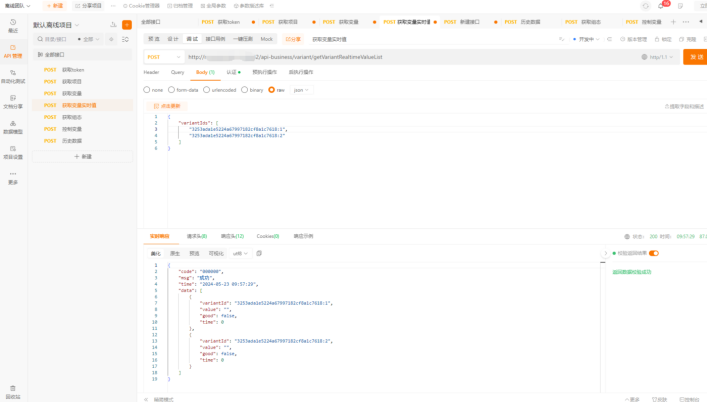
Task: Open the 数据模型 sidebar section
Action: point(13,126)
